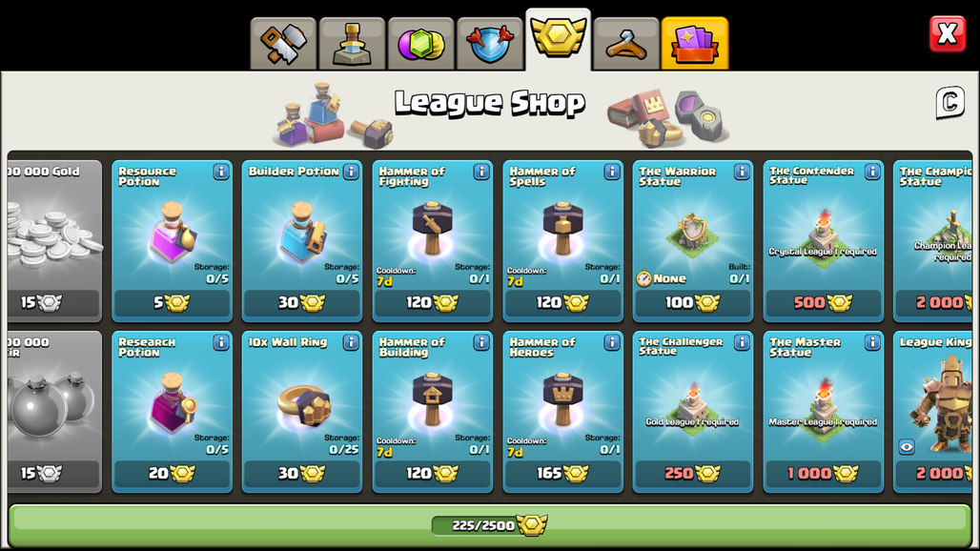Open info for Hammer of Heroes
980x551 pixels.
612,342
